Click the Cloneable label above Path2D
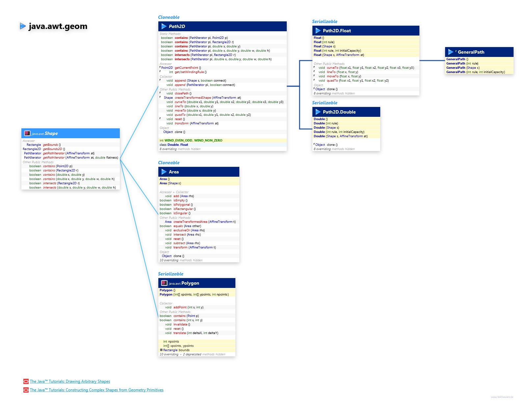This screenshot has width=532, height=412. click(169, 17)
